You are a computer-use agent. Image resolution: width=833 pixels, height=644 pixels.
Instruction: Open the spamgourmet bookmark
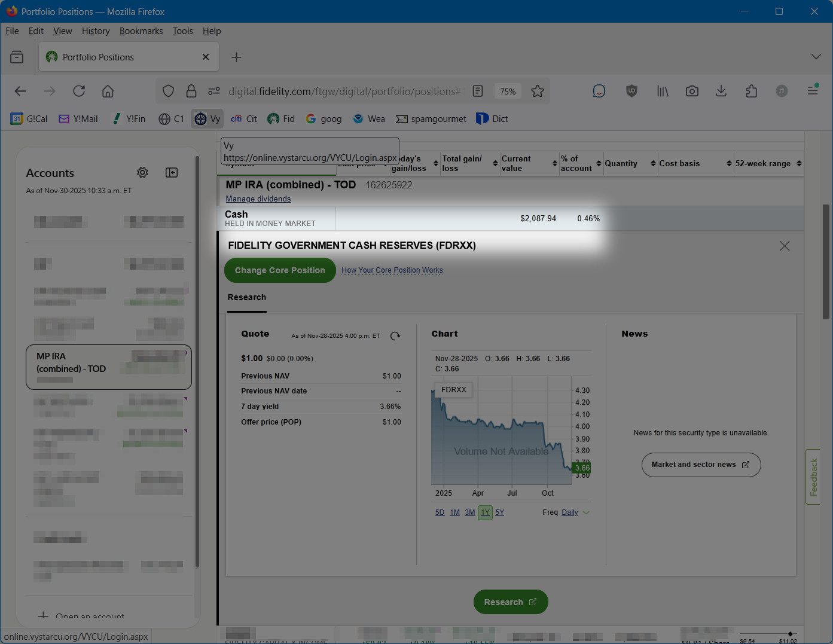[x=431, y=119]
